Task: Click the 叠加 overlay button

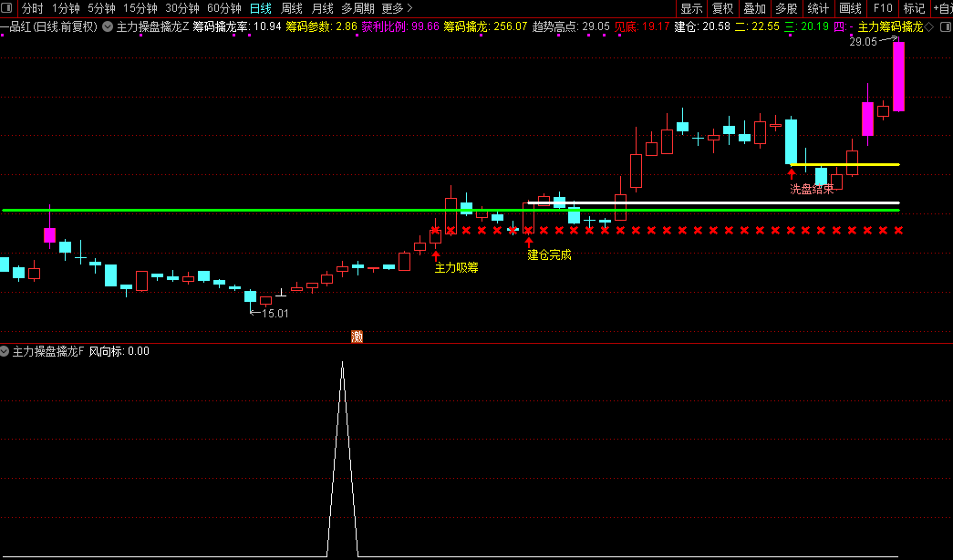Action: pyautogui.click(x=755, y=8)
